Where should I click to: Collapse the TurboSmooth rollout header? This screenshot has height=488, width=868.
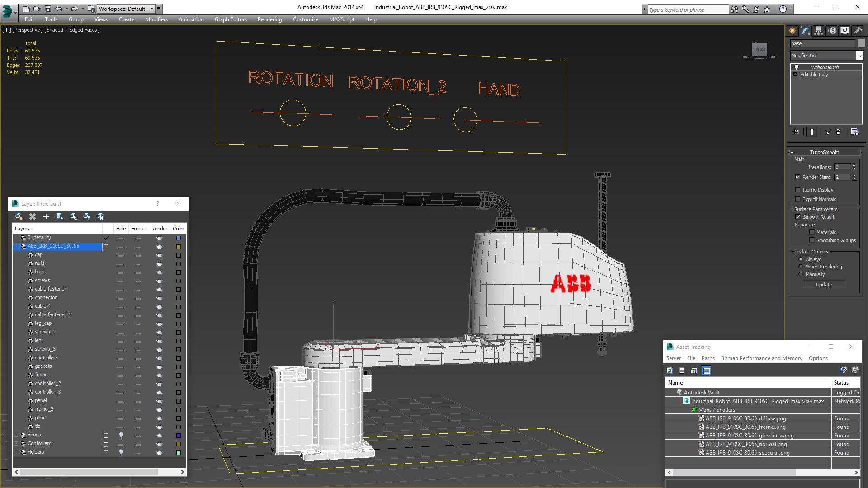tap(824, 152)
